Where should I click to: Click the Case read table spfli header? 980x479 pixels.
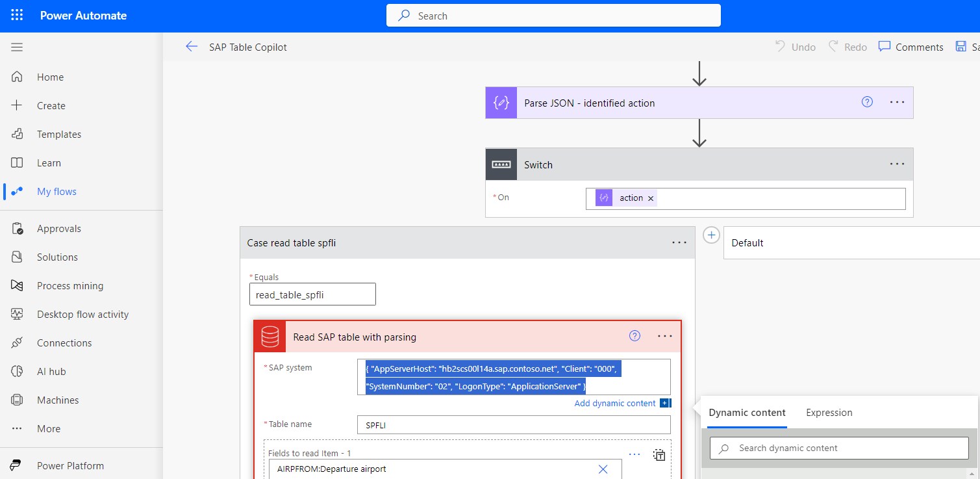coord(467,242)
